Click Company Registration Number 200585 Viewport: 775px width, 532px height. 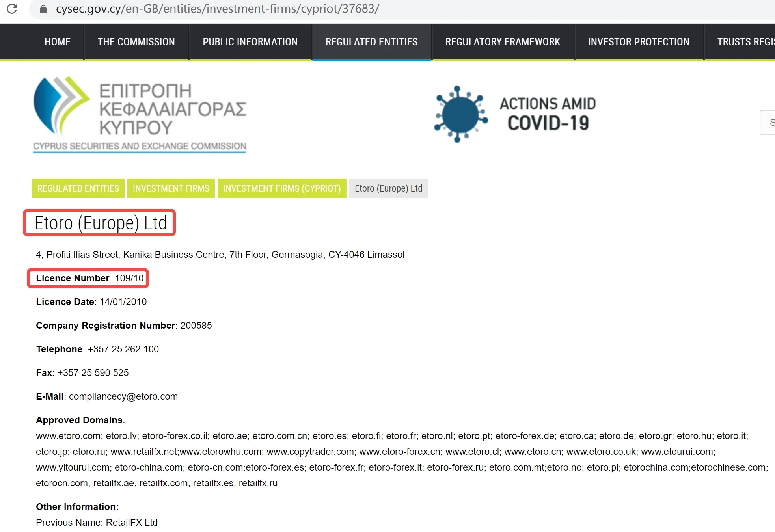(124, 326)
